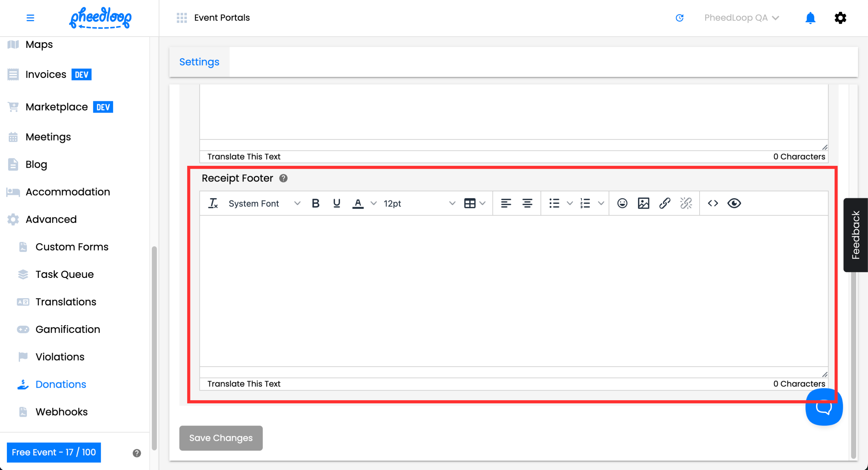
Task: Open Translations
Action: pyautogui.click(x=66, y=302)
